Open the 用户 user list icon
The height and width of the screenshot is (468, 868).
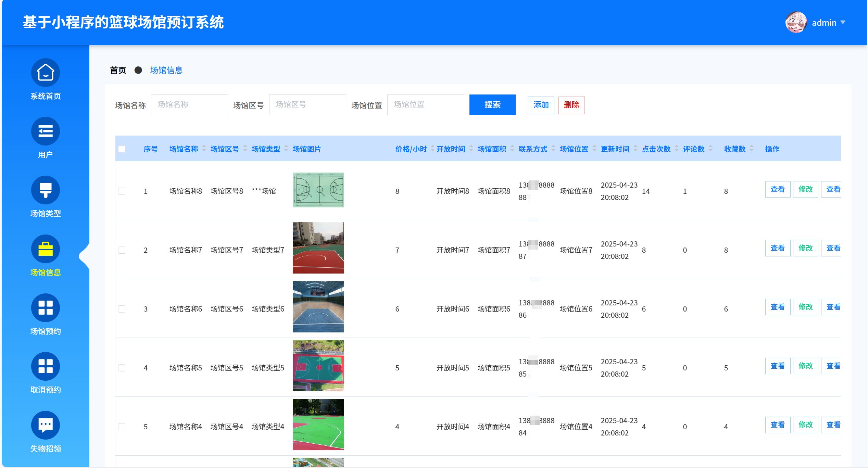pyautogui.click(x=46, y=131)
